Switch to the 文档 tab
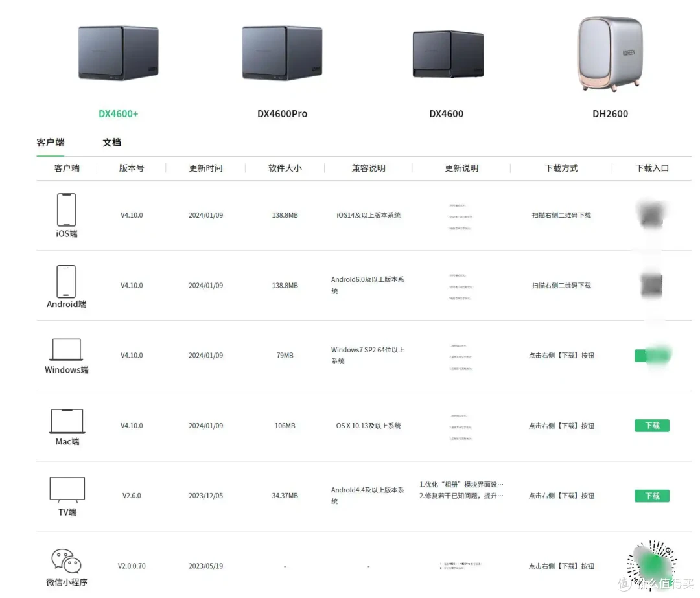Screen dimensions: 700x598 click(x=111, y=143)
